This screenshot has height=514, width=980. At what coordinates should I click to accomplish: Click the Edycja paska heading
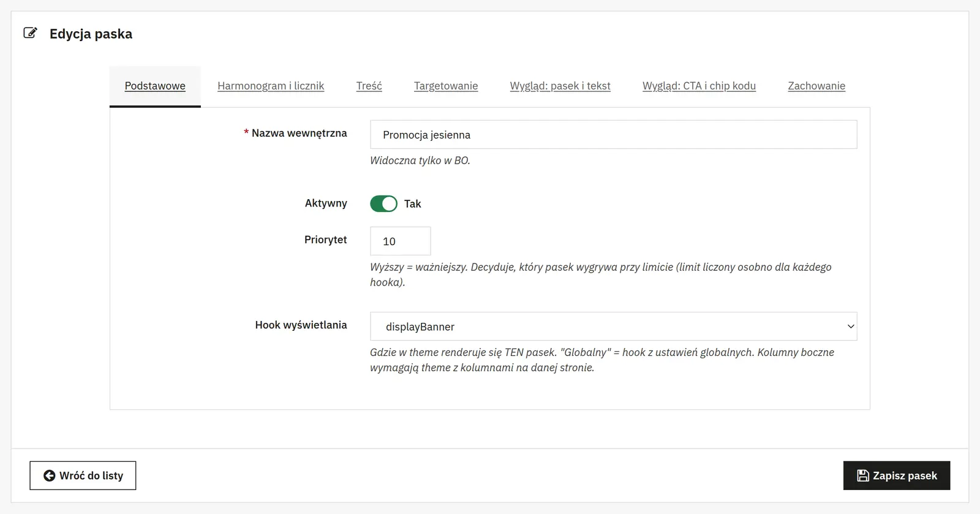91,34
